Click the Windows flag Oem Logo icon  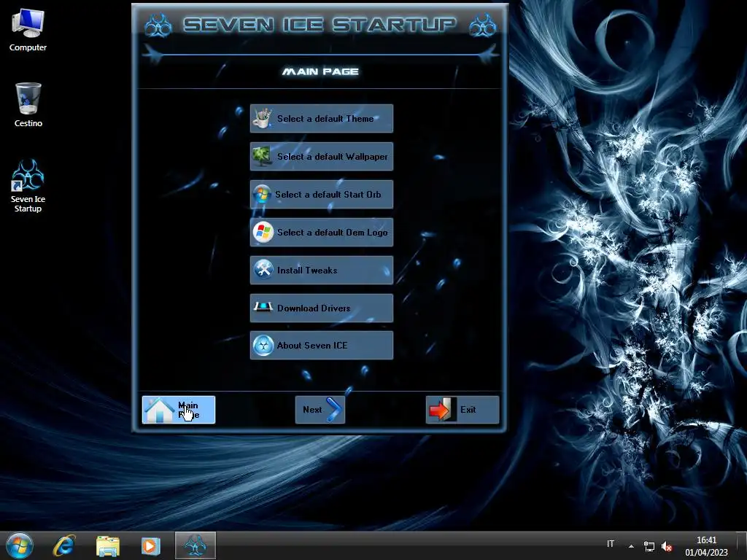pyautogui.click(x=263, y=233)
